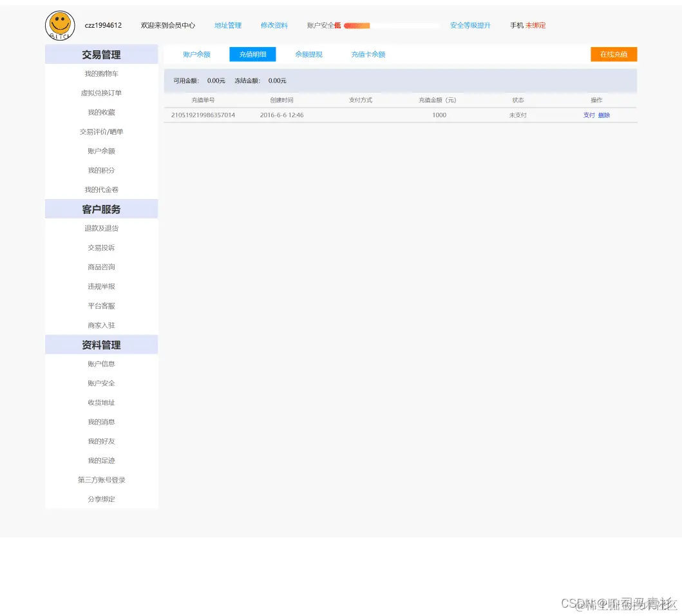Click 安全等级提升 to improve security

470,25
